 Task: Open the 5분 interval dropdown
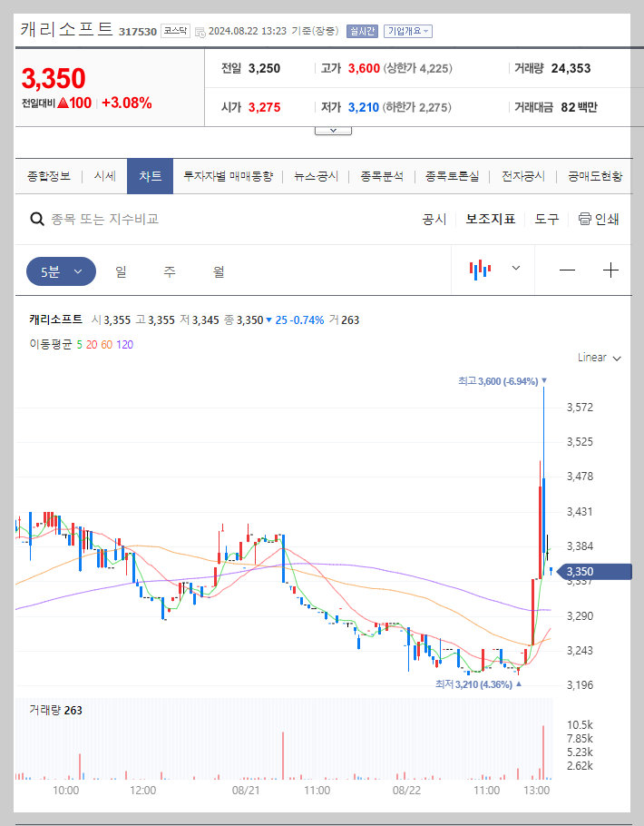60,270
